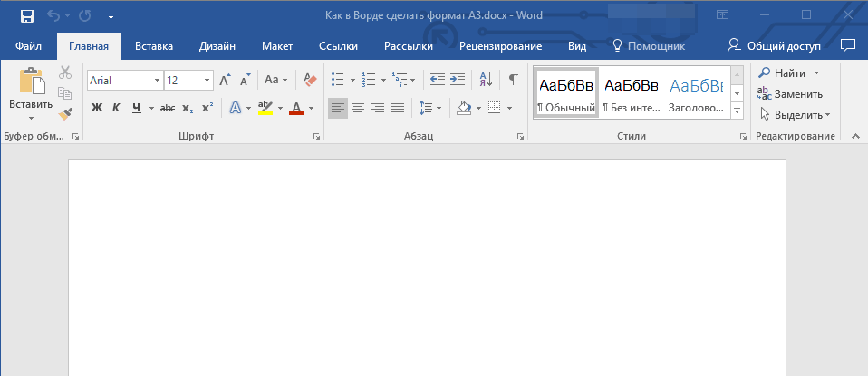Switch to the Вставка tab
Screen dimensions: 868x376
point(154,46)
